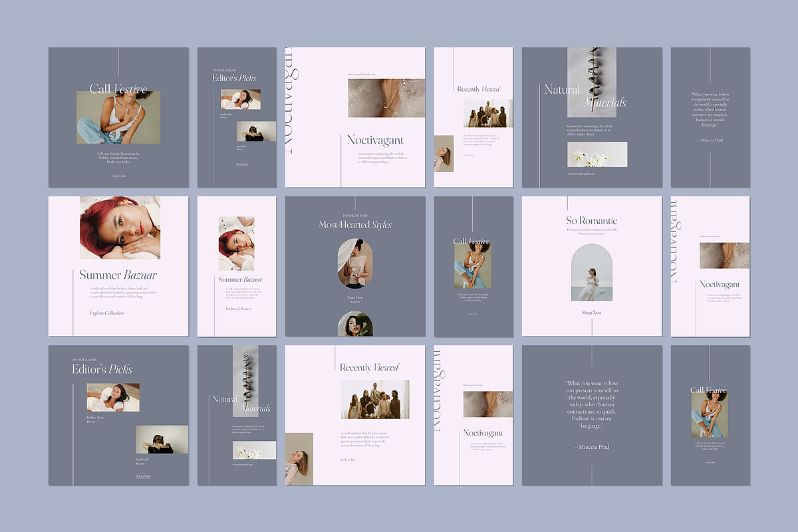Click the 'Natural Materials' title in the wide card
798x532 pixels.
coord(585,96)
